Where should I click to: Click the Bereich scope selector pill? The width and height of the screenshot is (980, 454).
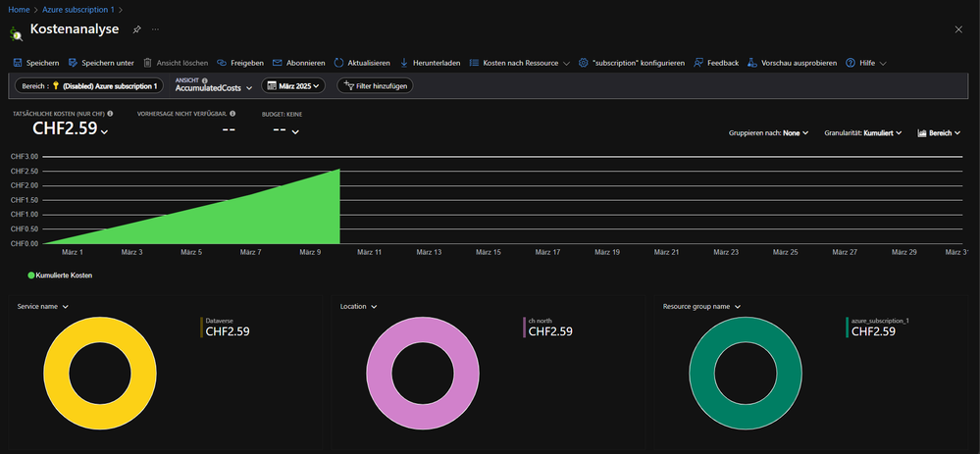pos(88,85)
